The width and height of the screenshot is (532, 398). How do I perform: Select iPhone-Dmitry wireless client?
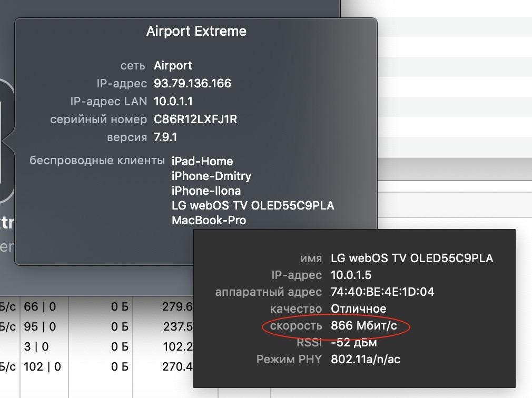click(211, 176)
